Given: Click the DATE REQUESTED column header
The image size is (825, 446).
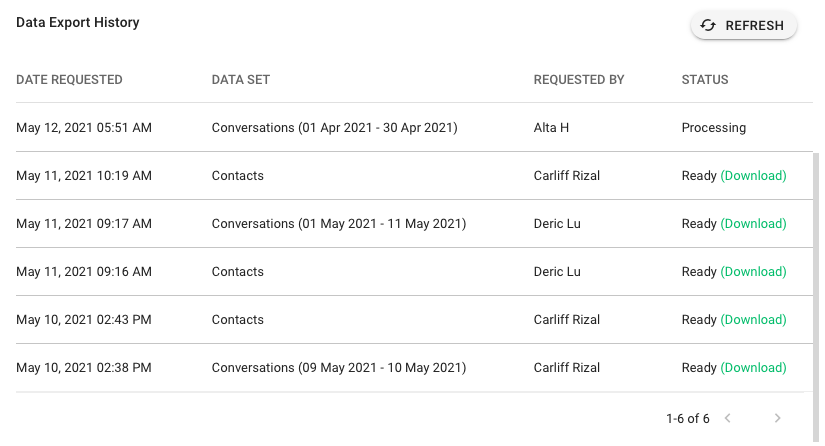Looking at the screenshot, I should coord(69,79).
